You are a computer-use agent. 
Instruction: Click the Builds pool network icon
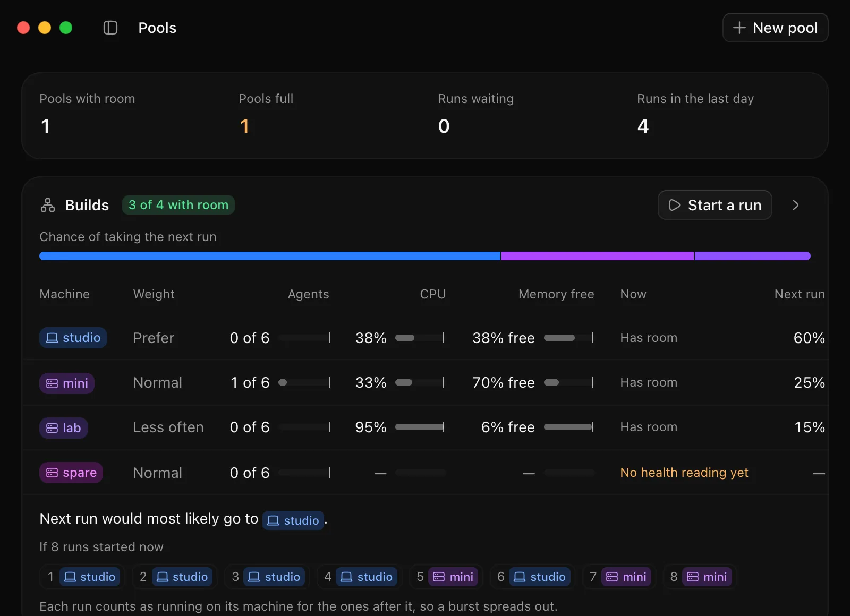coord(48,205)
